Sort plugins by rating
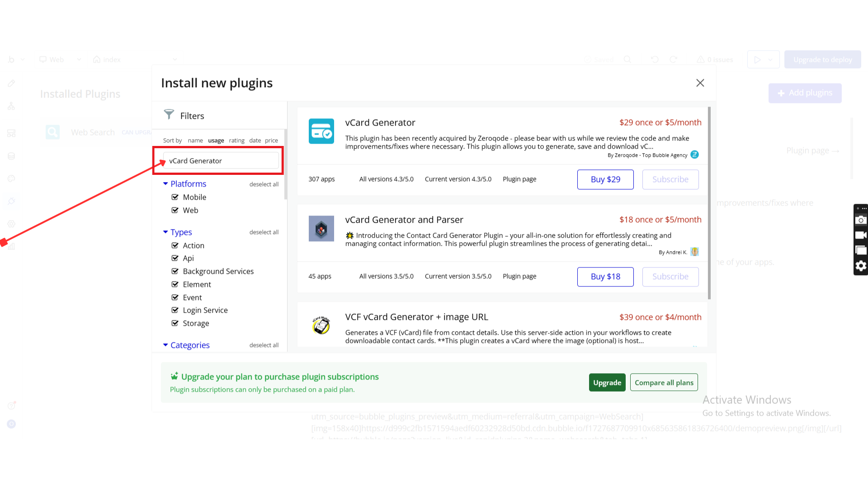This screenshot has height=488, width=868. (x=236, y=141)
